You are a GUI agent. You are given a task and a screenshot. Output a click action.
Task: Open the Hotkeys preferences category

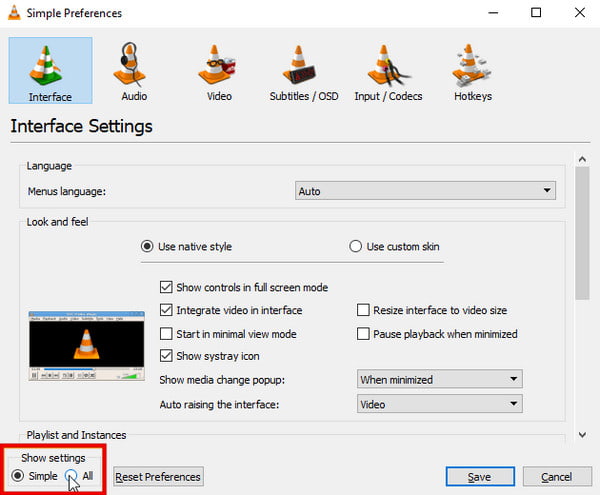point(473,72)
